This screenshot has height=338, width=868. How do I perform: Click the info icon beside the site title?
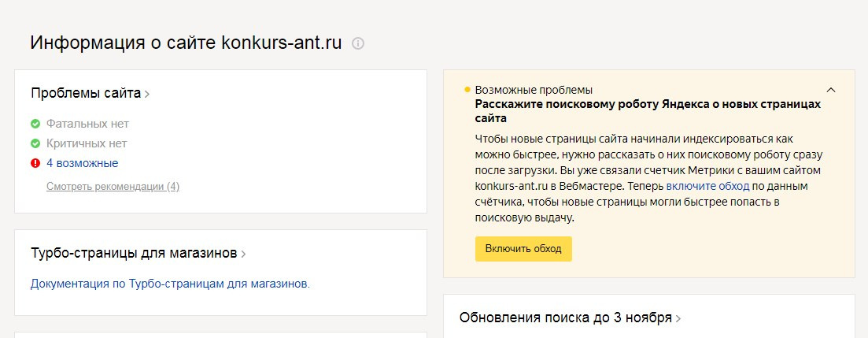(358, 43)
